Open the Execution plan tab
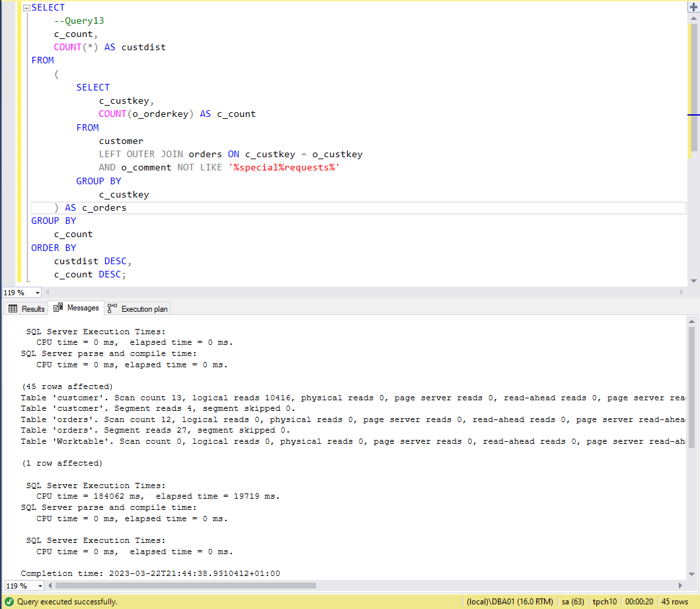This screenshot has height=609, width=700. [138, 308]
